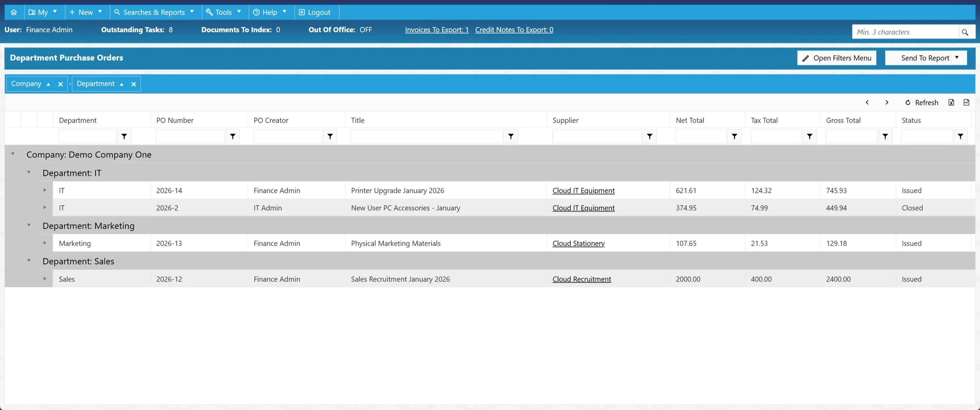Open the Status column filter icon

(x=960, y=136)
